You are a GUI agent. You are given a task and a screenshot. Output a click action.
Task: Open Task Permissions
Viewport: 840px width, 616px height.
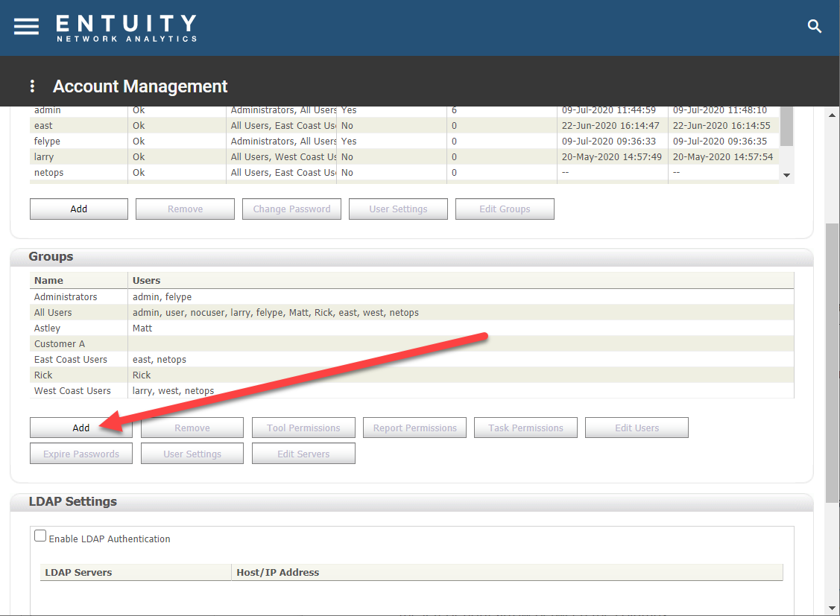pos(525,427)
